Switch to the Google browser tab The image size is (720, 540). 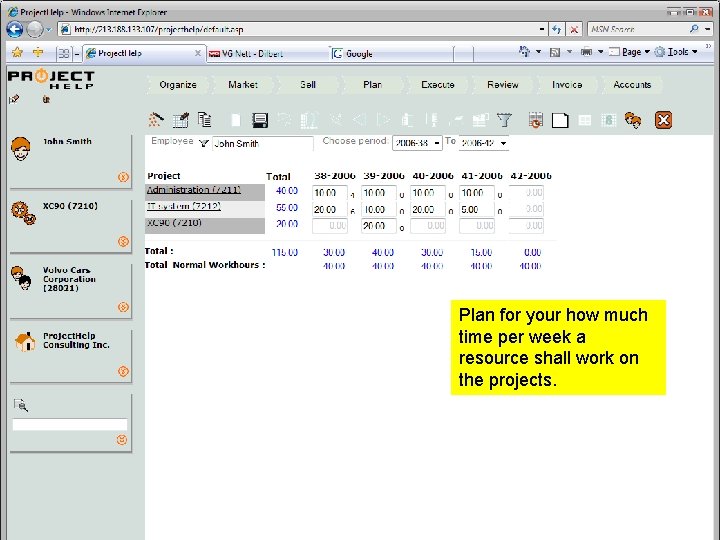click(x=391, y=54)
